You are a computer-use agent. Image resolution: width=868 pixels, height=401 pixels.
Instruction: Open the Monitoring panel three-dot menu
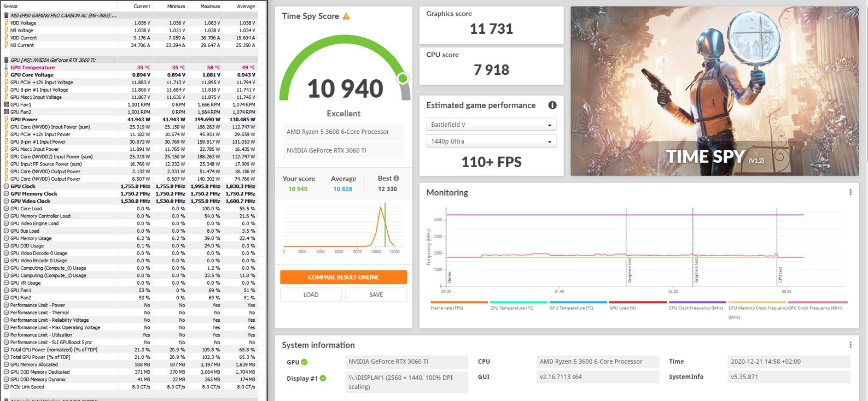pyautogui.click(x=850, y=192)
